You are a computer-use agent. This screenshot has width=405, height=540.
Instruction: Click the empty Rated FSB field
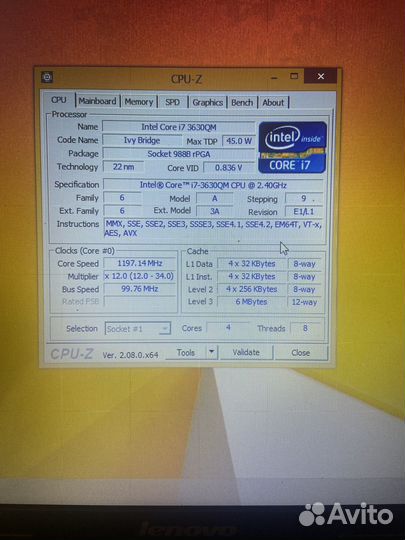pos(139,302)
